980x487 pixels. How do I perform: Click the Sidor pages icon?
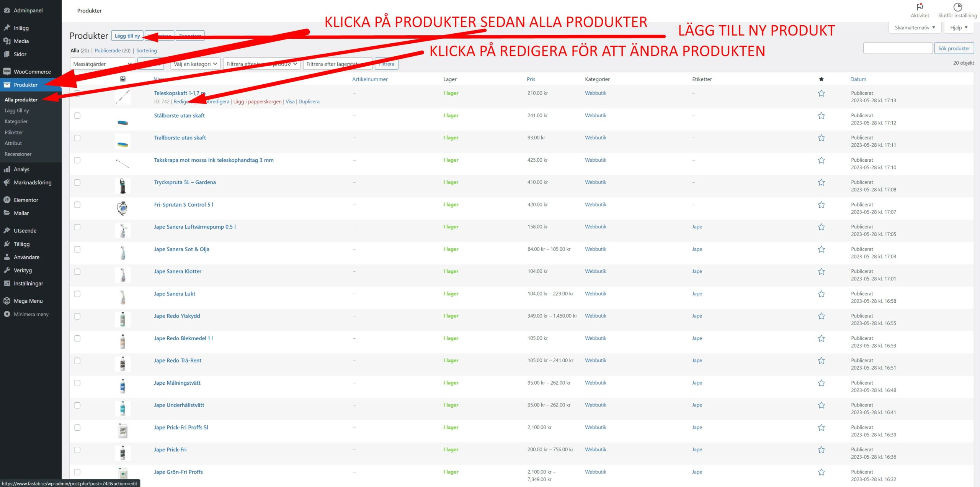click(7, 54)
